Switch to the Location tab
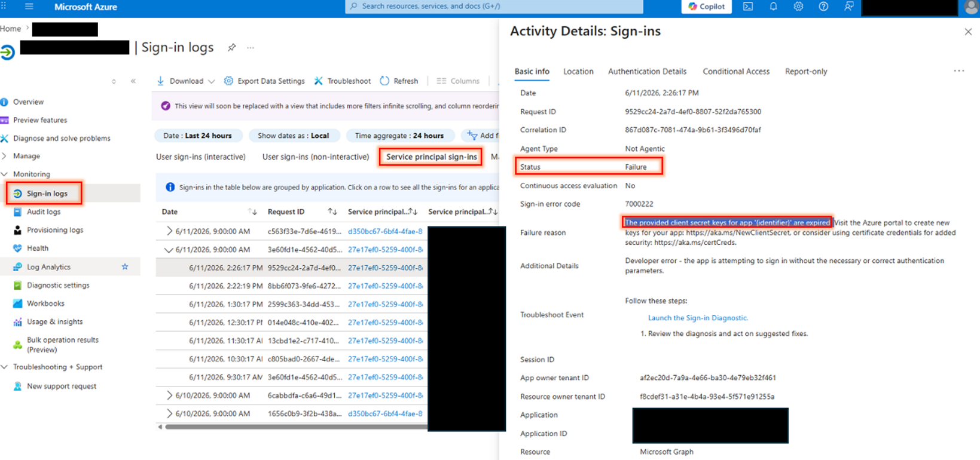This screenshot has height=460, width=980. pyautogui.click(x=578, y=72)
